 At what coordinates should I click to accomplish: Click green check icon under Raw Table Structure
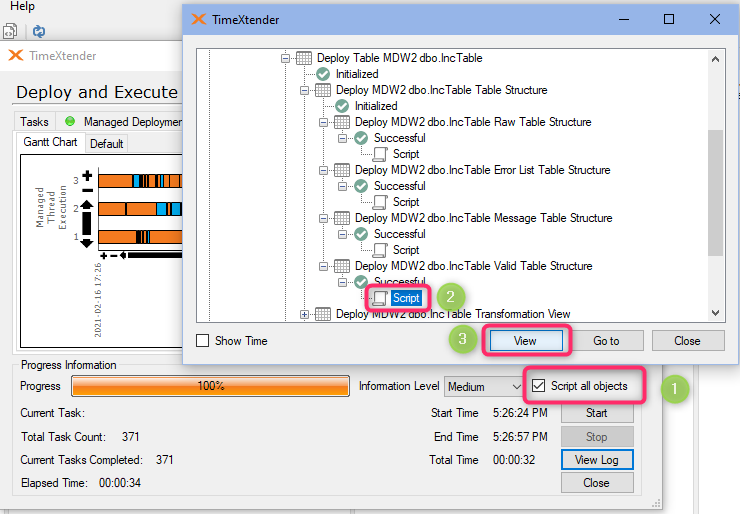click(x=361, y=138)
